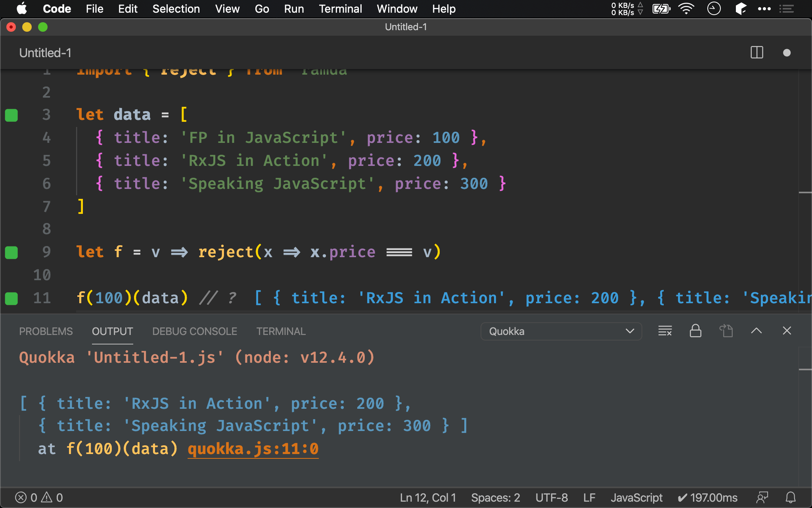Open the Terminal menu
Viewport: 812px width, 508px height.
click(x=339, y=9)
